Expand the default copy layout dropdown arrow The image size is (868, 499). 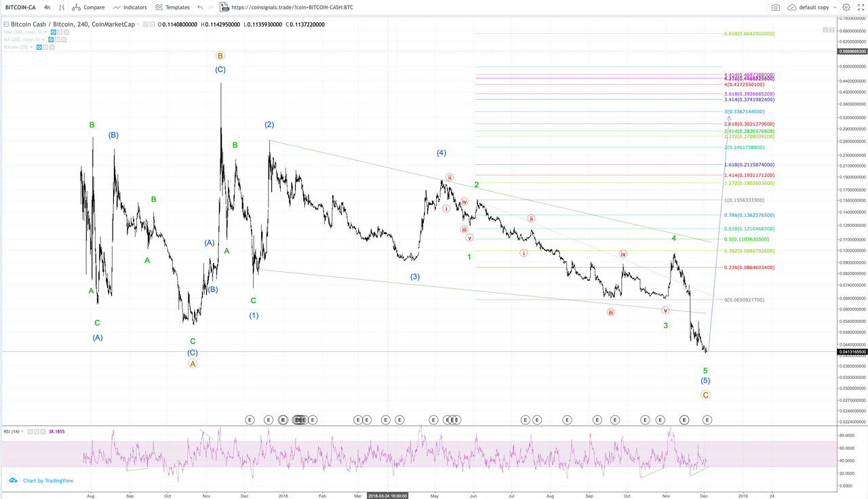(x=834, y=7)
